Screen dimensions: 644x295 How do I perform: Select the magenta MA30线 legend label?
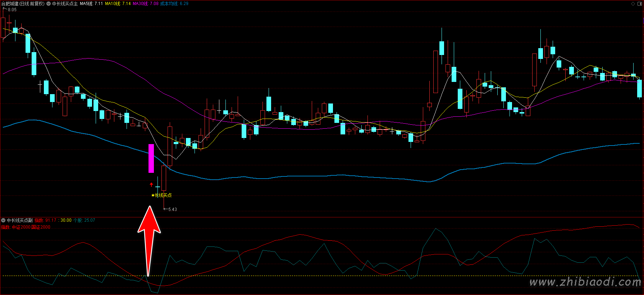point(145,4)
